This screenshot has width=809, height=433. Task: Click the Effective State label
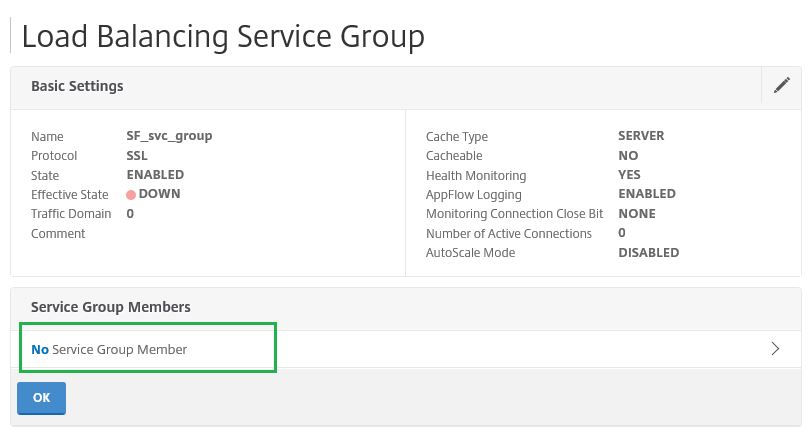70,195
